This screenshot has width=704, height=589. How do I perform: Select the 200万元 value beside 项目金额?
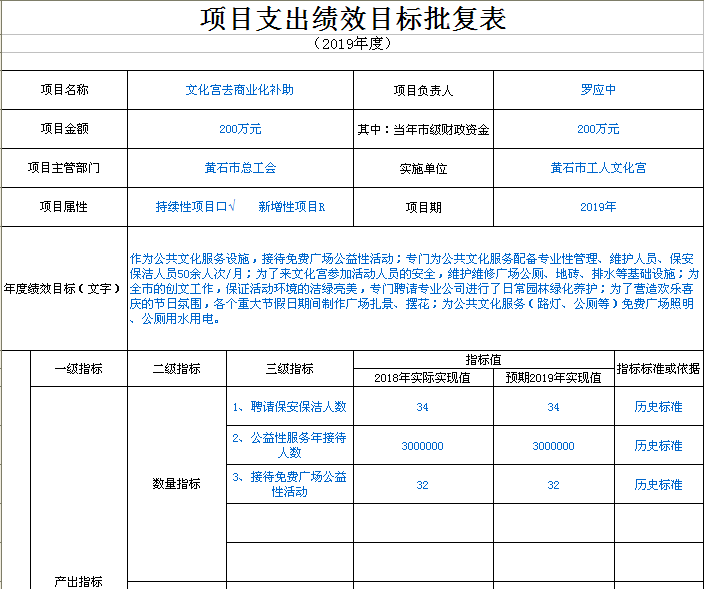[240, 129]
